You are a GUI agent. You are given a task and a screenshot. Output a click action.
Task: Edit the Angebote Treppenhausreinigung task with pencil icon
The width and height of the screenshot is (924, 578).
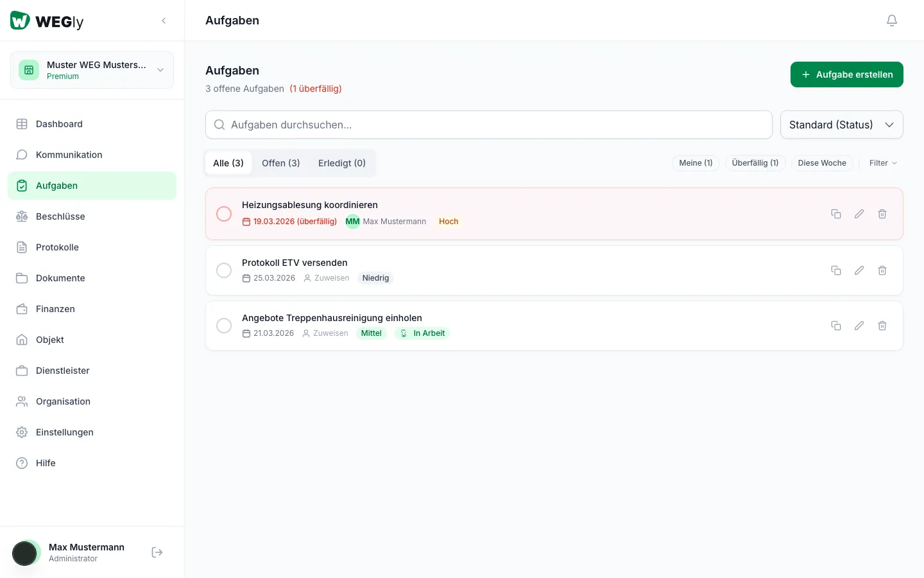coord(859,326)
